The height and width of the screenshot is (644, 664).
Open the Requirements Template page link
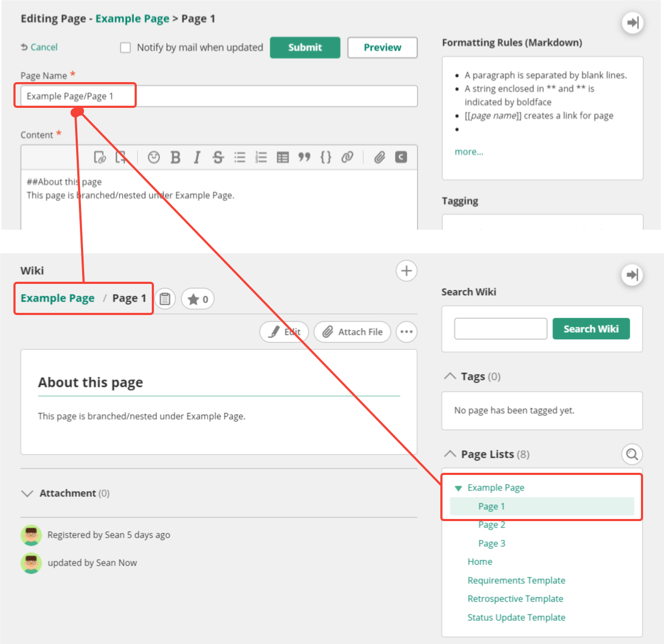pyautogui.click(x=516, y=580)
